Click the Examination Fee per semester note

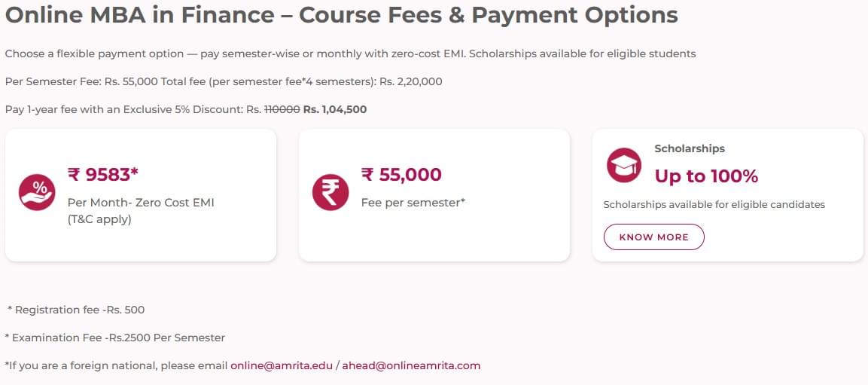tap(114, 338)
